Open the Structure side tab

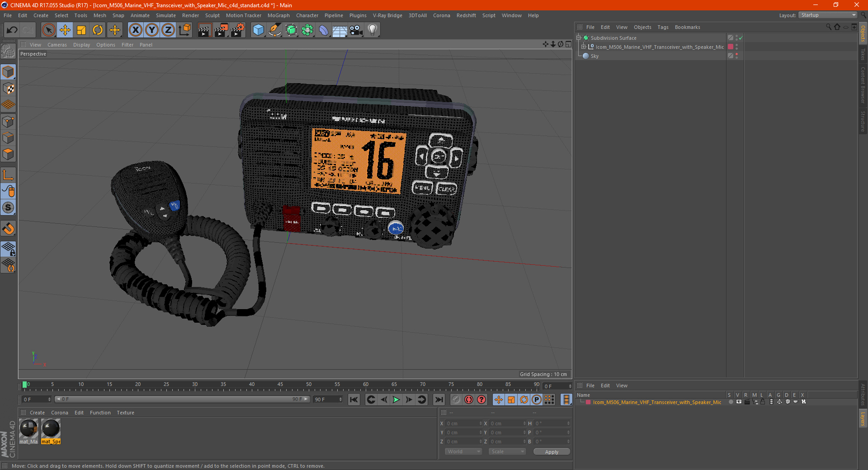click(863, 121)
